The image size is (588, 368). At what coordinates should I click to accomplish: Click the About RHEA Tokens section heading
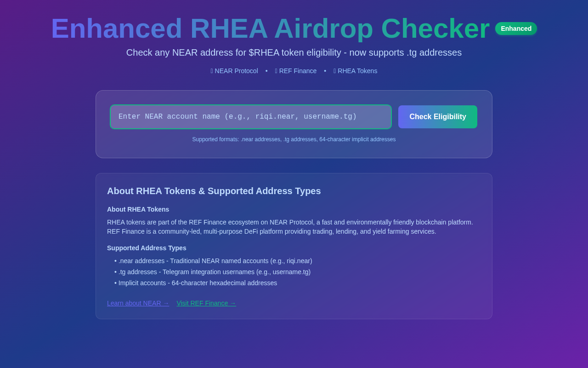(138, 209)
